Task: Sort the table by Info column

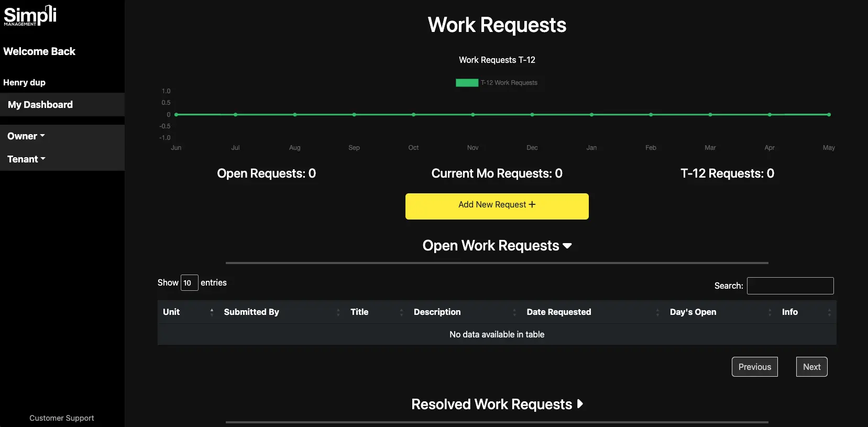Action: (807, 312)
